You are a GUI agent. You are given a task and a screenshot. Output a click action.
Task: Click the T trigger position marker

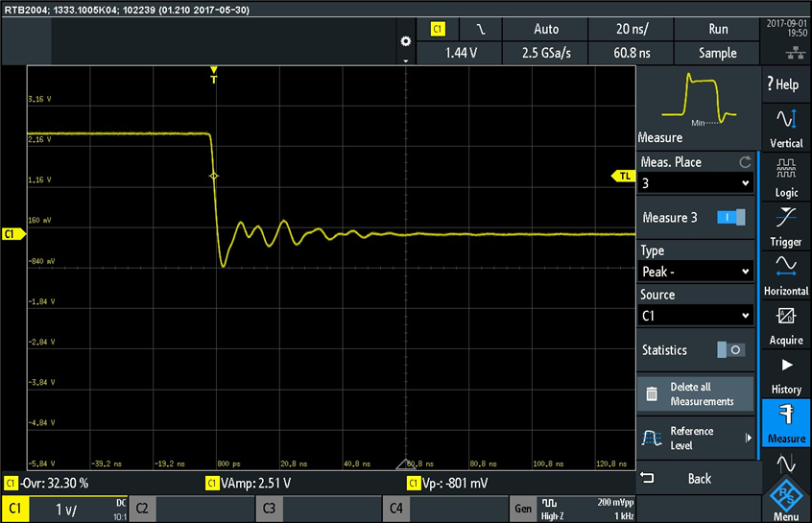(213, 75)
